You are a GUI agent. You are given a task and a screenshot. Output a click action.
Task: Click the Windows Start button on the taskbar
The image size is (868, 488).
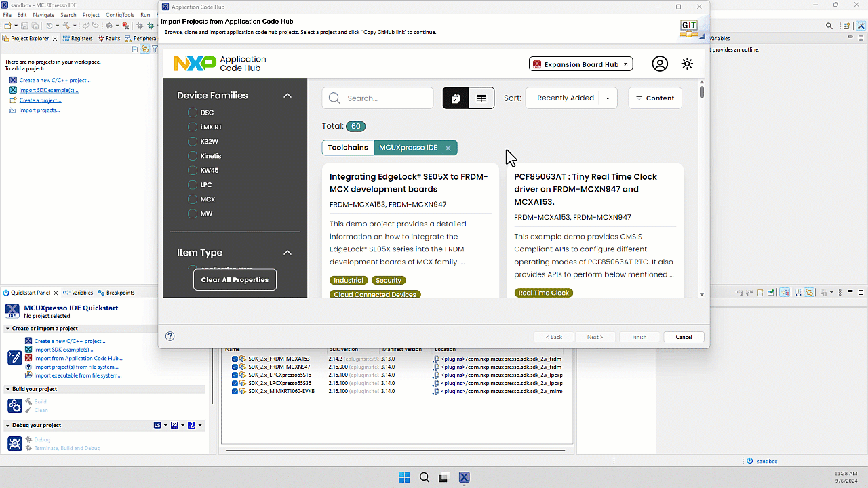(x=404, y=477)
